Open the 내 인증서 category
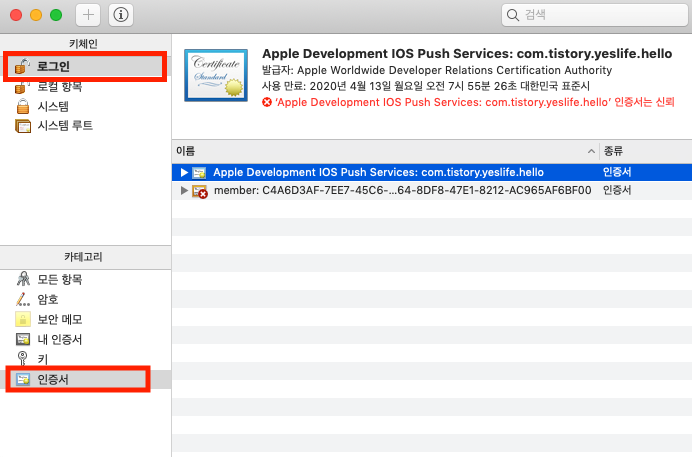The width and height of the screenshot is (692, 457). coord(85,339)
